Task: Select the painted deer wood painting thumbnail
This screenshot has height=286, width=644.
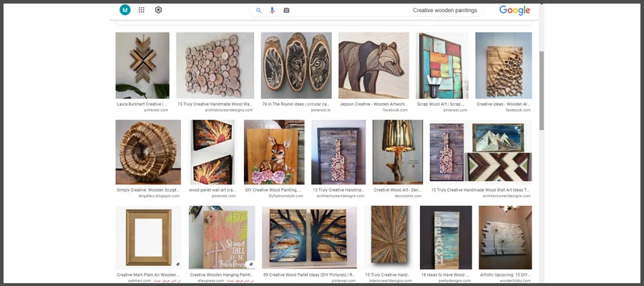Action: (x=274, y=152)
